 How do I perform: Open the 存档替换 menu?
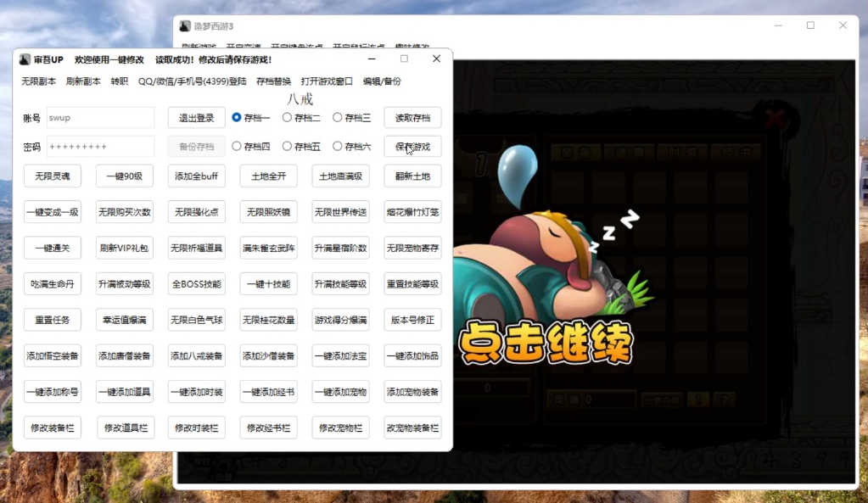273,81
